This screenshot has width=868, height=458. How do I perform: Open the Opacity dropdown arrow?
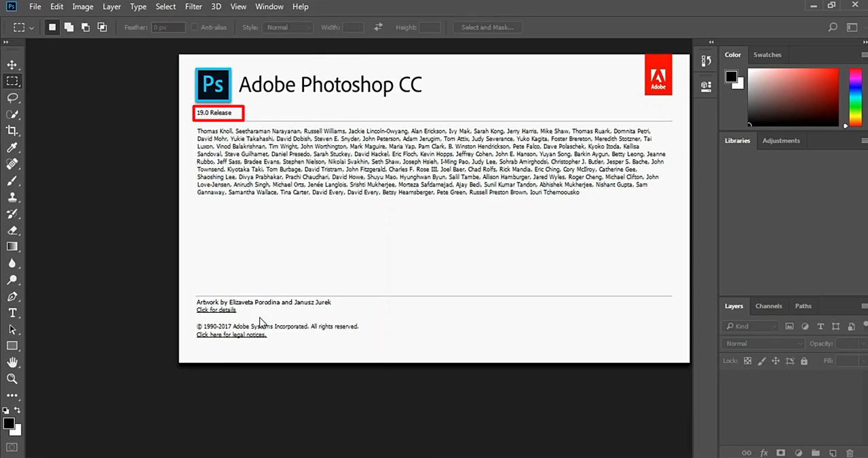coord(862,343)
